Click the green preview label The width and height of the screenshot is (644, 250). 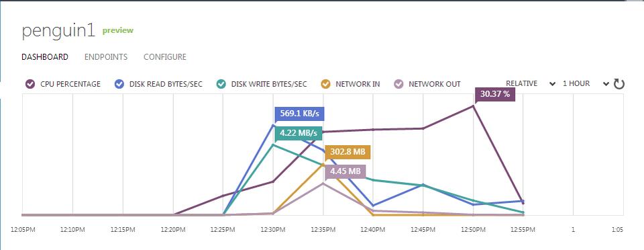pos(118,30)
